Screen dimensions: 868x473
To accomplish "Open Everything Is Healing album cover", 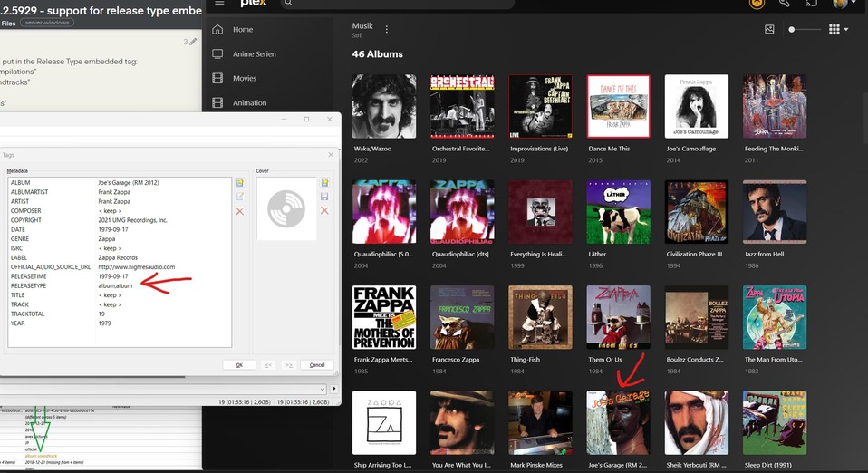I will [x=540, y=211].
